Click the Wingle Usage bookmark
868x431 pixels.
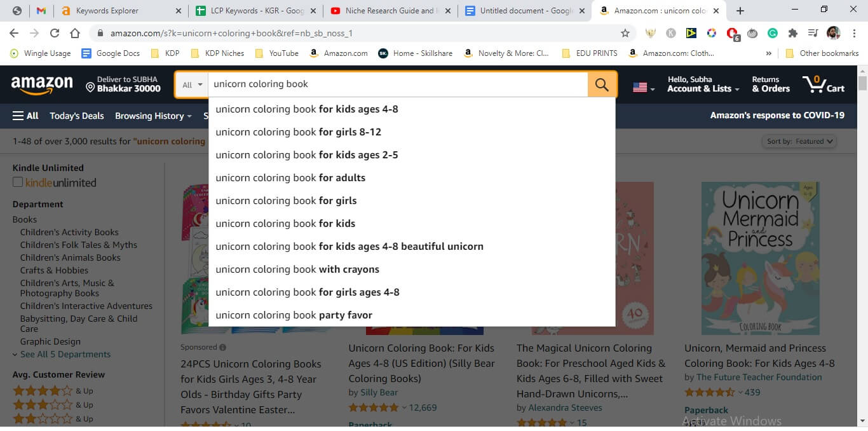pos(40,53)
